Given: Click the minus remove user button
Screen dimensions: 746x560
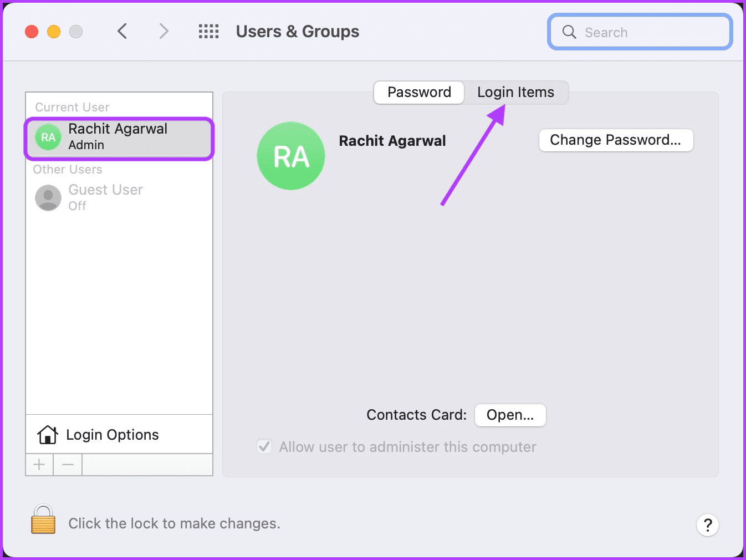Looking at the screenshot, I should (x=68, y=465).
